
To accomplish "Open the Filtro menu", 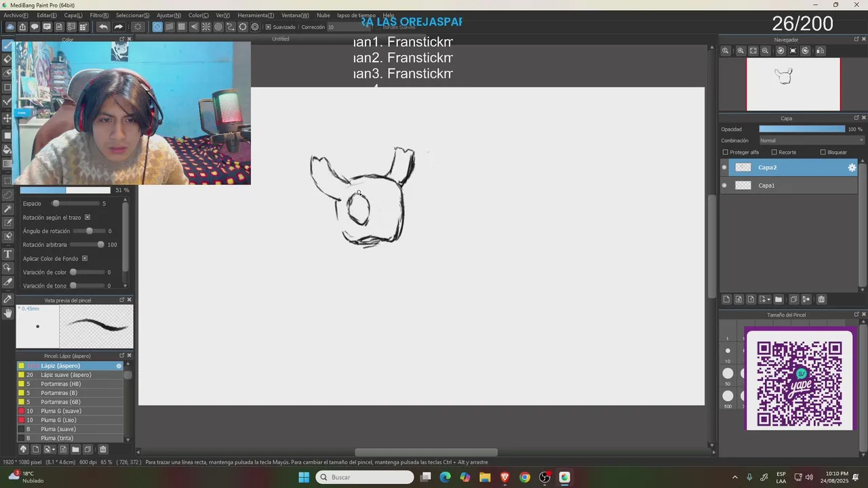I will (99, 15).
